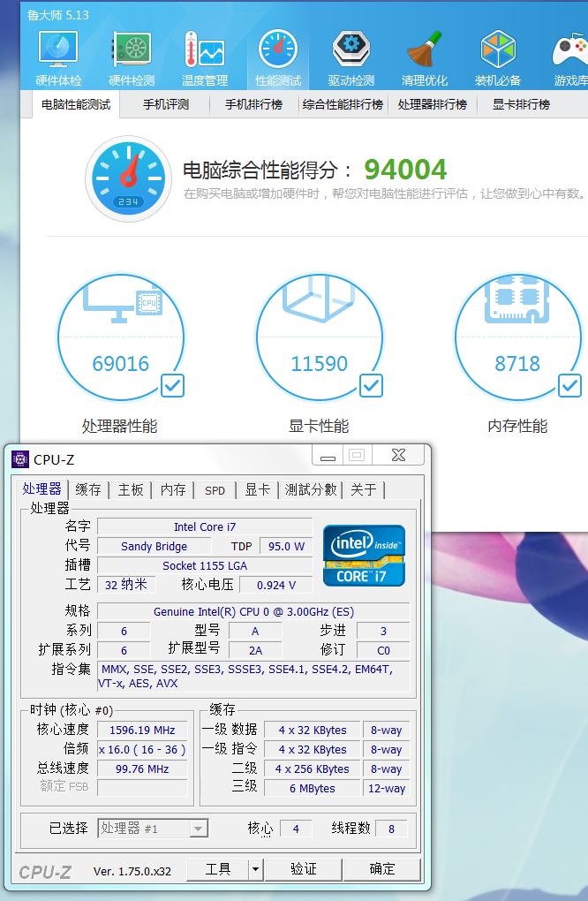The image size is (588, 901).
Task: Select 性能测试 performance test icon
Action: click(x=278, y=58)
